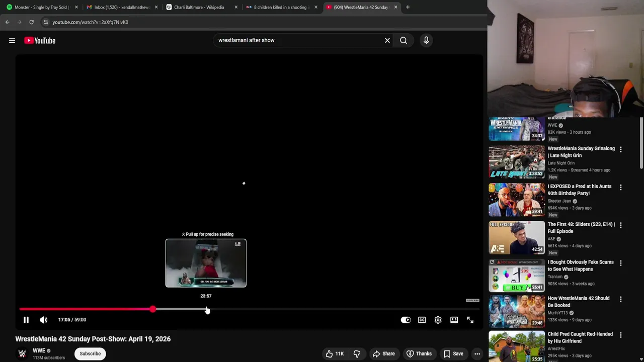Open menu for How WrestleMania 42 video
The height and width of the screenshot is (362, 644).
click(x=620, y=299)
